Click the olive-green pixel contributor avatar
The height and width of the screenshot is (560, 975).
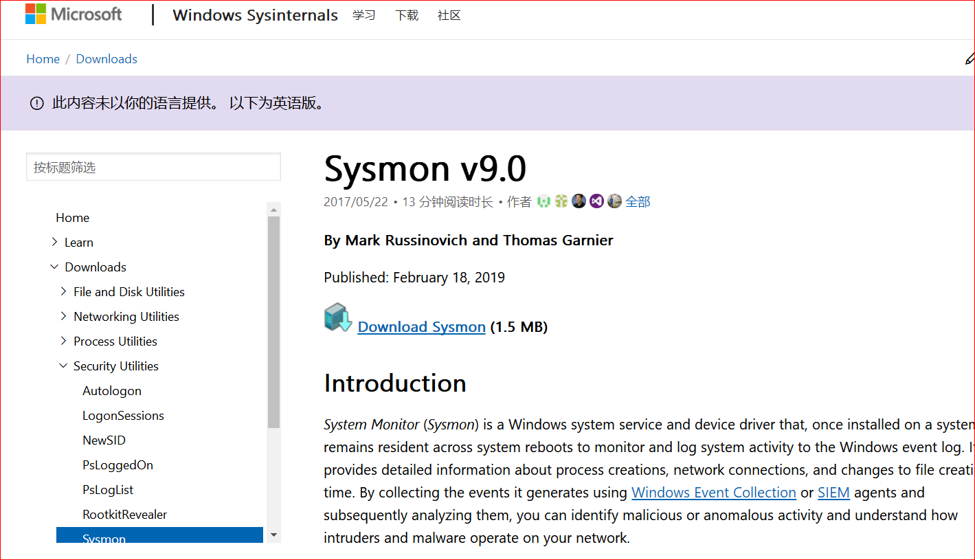click(561, 201)
